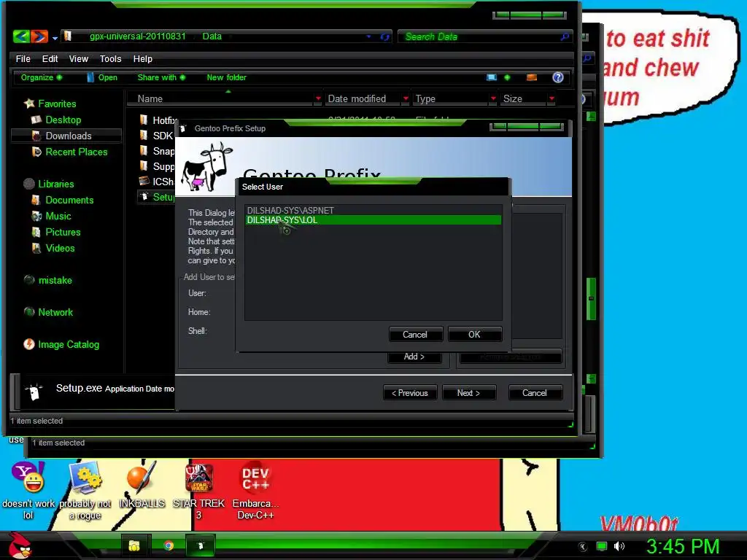The width and height of the screenshot is (747, 560).
Task: Expand the Organize dropdown
Action: point(42,77)
